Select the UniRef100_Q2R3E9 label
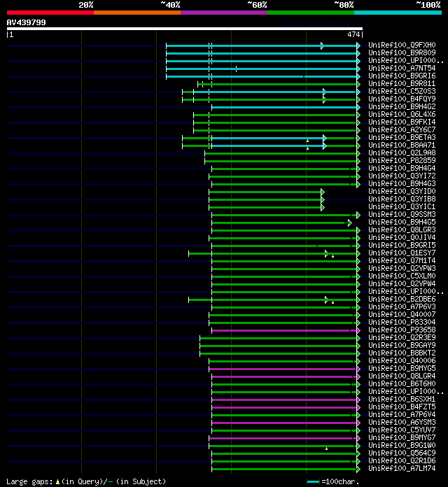448x487 pixels. point(402,337)
